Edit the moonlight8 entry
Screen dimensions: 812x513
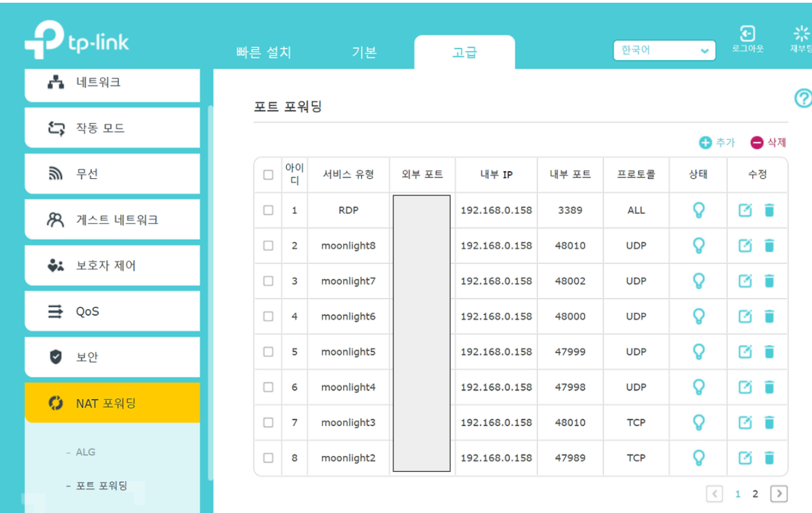(745, 246)
